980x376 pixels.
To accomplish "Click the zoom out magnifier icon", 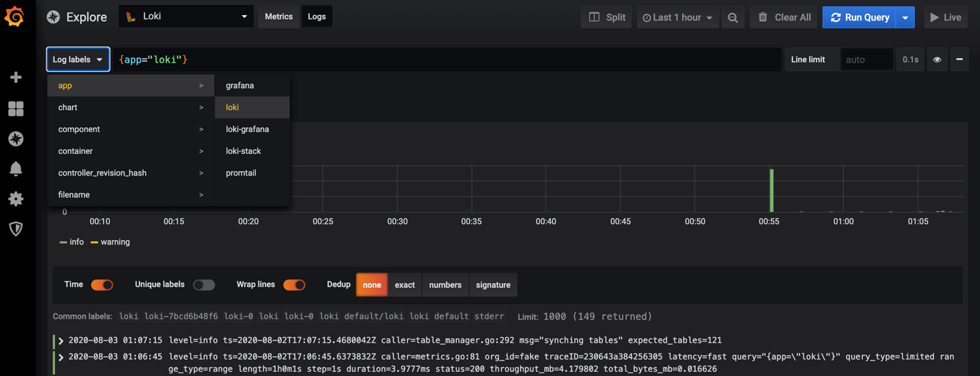I will (x=732, y=17).
